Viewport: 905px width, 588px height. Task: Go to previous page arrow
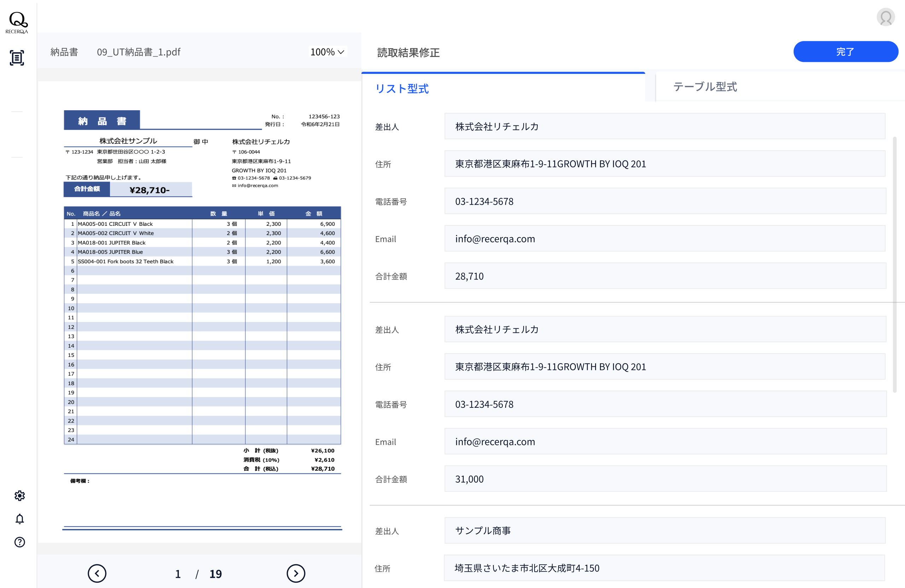click(97, 573)
